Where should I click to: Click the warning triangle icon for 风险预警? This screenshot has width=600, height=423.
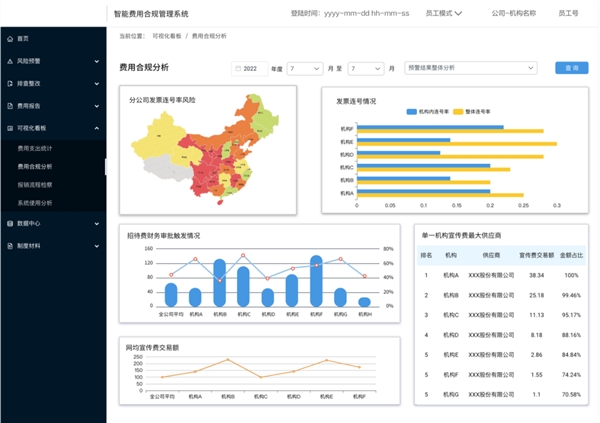9,62
